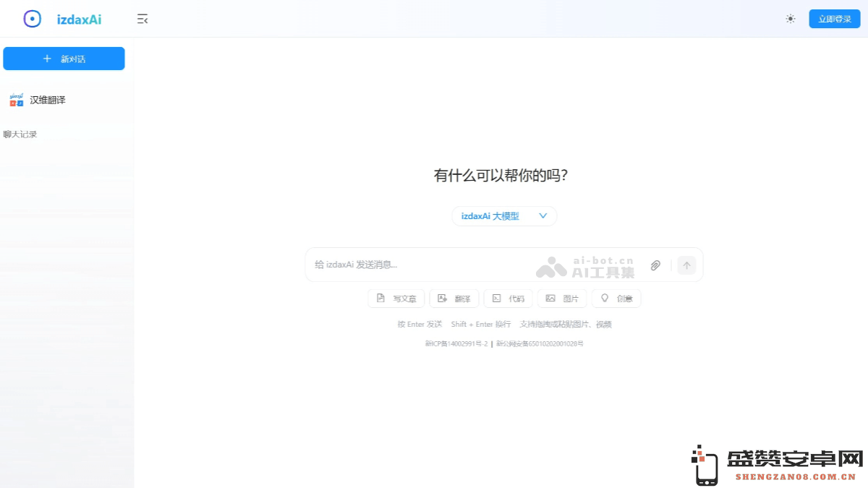Viewport: 868px width, 488px height.
Task: Start a new chat with 新对话 button
Action: tap(64, 59)
